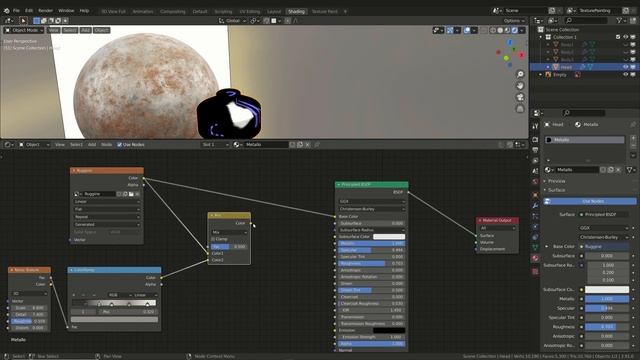Open the Render menu
Image resolution: width=640 pixels, height=360 pixels.
45,11
